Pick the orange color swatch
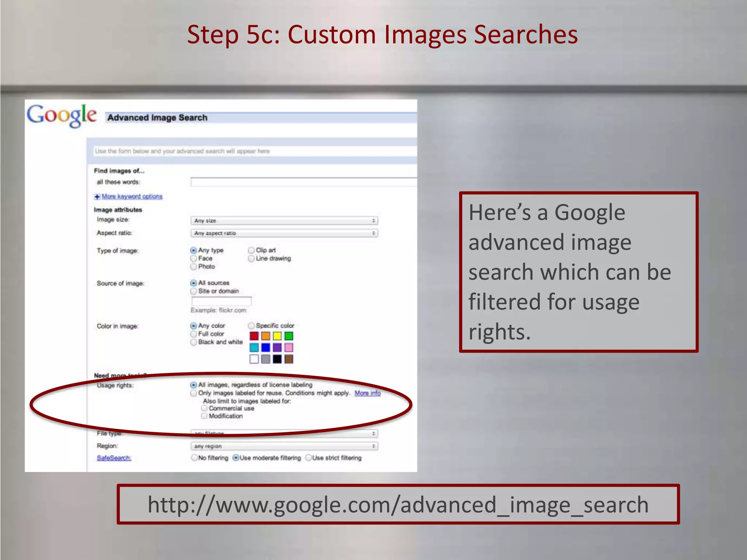747x560 pixels. [x=266, y=336]
